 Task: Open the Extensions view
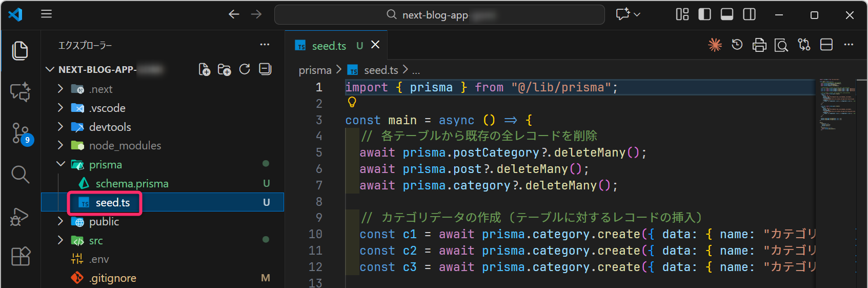coord(21,256)
